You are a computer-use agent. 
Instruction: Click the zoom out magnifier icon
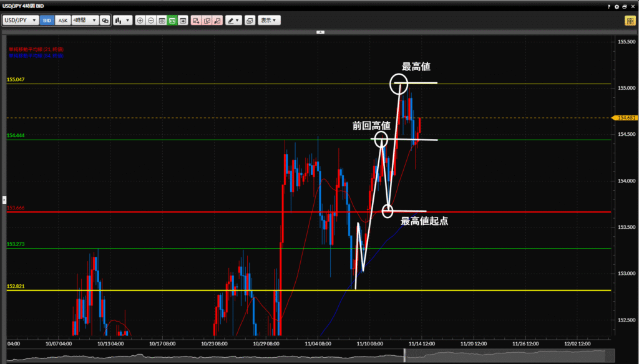(x=150, y=20)
